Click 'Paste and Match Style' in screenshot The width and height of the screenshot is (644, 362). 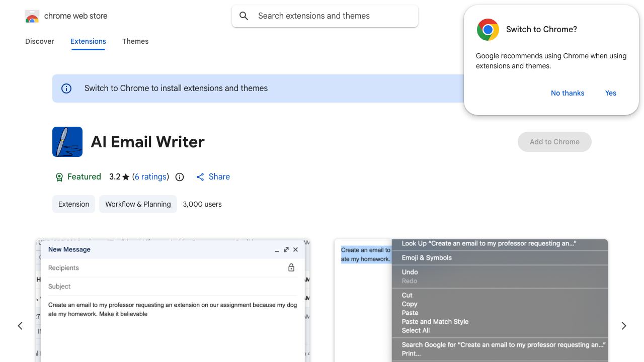click(x=435, y=322)
